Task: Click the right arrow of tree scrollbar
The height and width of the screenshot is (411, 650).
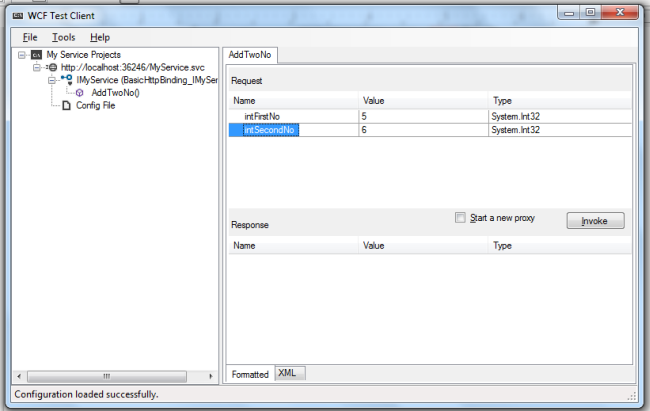Action: (211, 376)
